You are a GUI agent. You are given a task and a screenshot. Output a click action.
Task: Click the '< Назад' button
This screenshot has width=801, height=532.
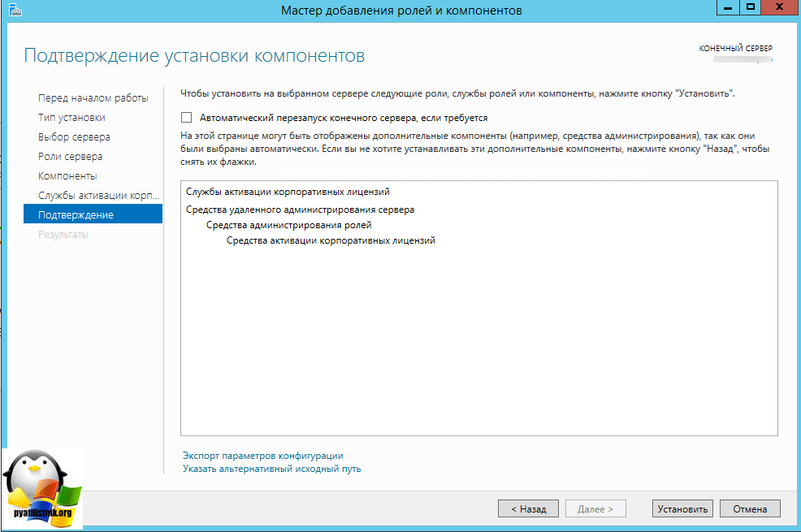528,508
